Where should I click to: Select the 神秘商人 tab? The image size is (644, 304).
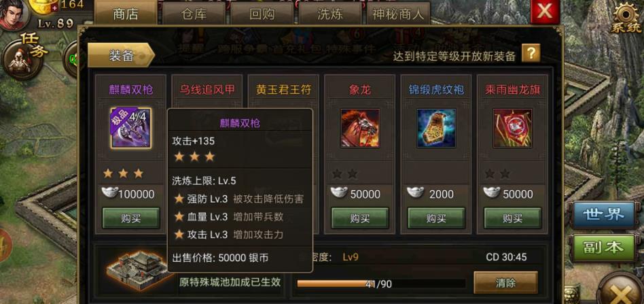click(398, 14)
